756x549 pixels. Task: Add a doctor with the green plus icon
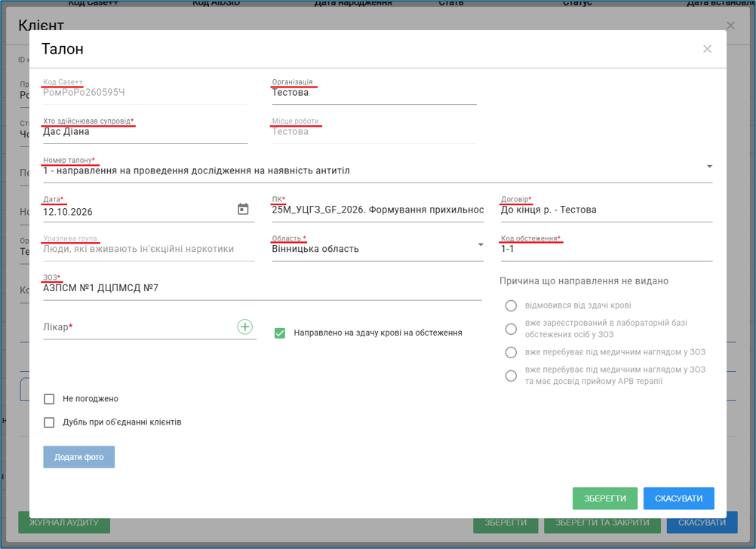tap(245, 327)
